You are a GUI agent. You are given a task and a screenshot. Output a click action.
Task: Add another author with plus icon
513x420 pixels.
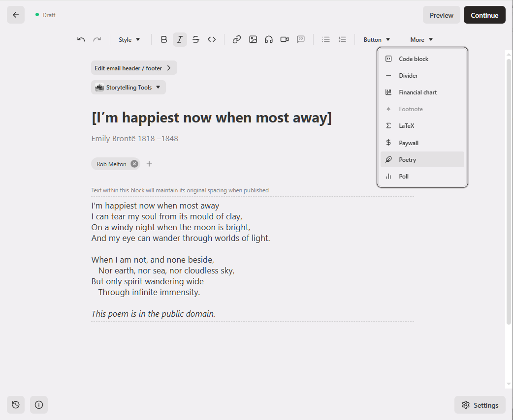[149, 164]
